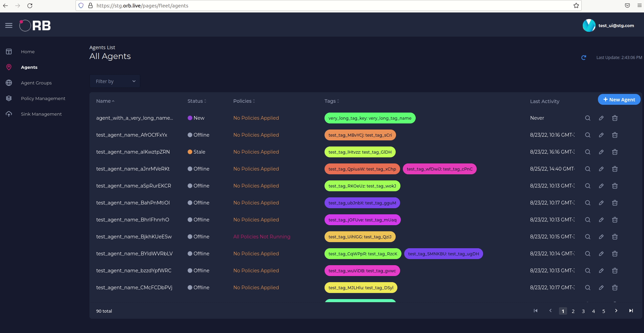The image size is (644, 333).
Task: Click the New Agent button
Action: point(619,99)
